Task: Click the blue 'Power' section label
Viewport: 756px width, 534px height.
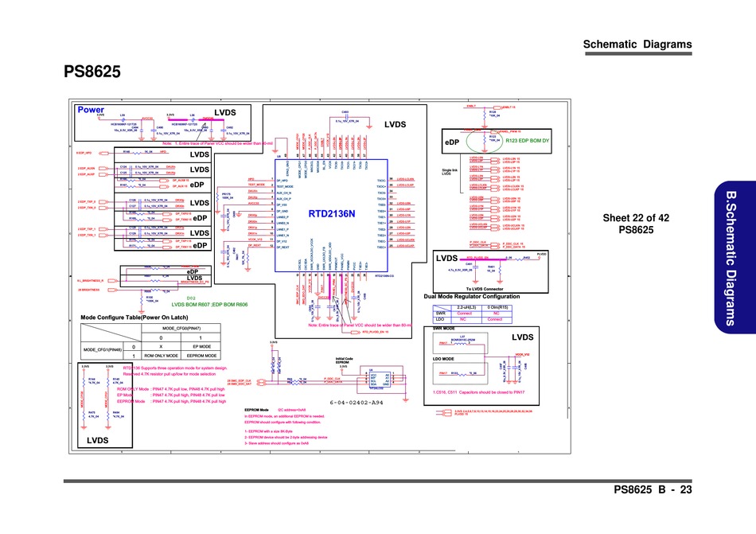Action: coord(91,110)
